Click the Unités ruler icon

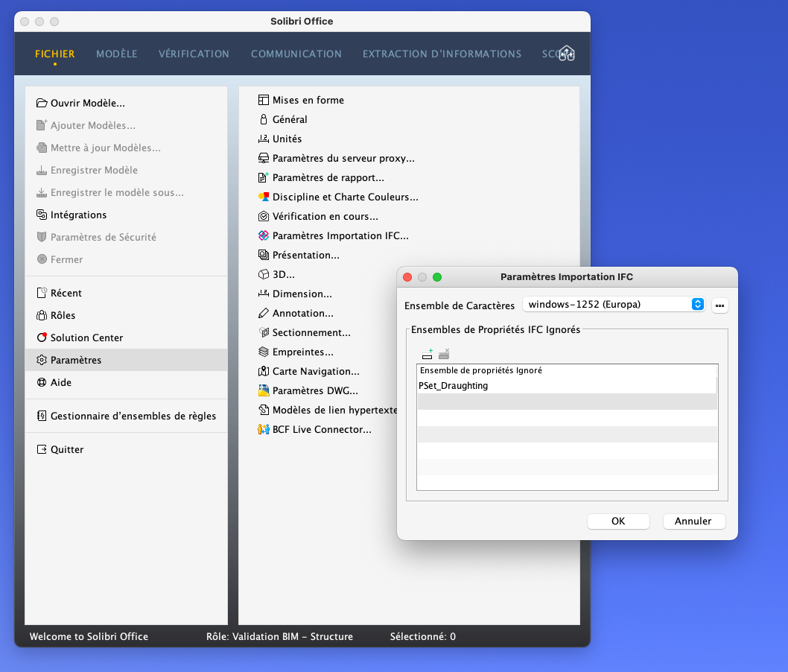pyautogui.click(x=264, y=139)
